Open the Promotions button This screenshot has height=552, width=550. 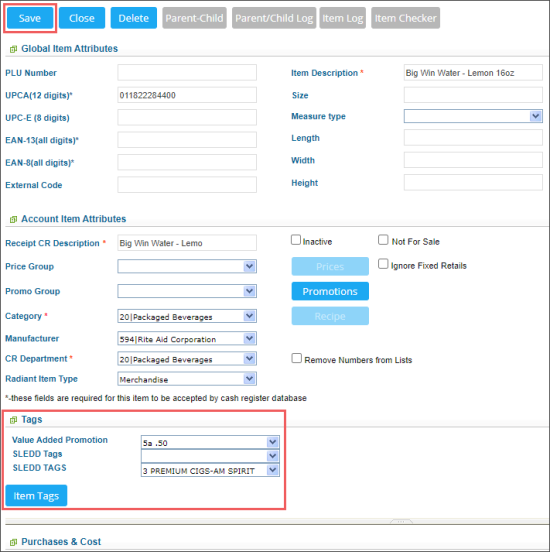330,291
